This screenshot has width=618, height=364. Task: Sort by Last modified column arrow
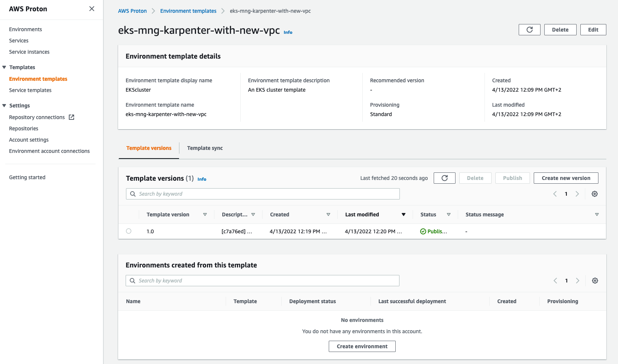pyautogui.click(x=404, y=214)
